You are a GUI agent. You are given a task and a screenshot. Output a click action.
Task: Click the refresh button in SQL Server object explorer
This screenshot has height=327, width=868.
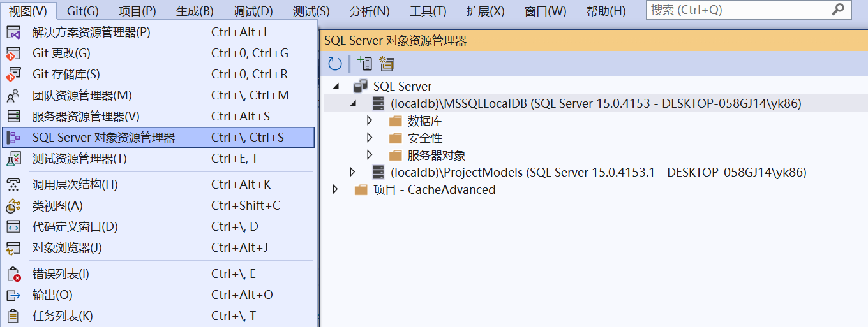pyautogui.click(x=335, y=63)
